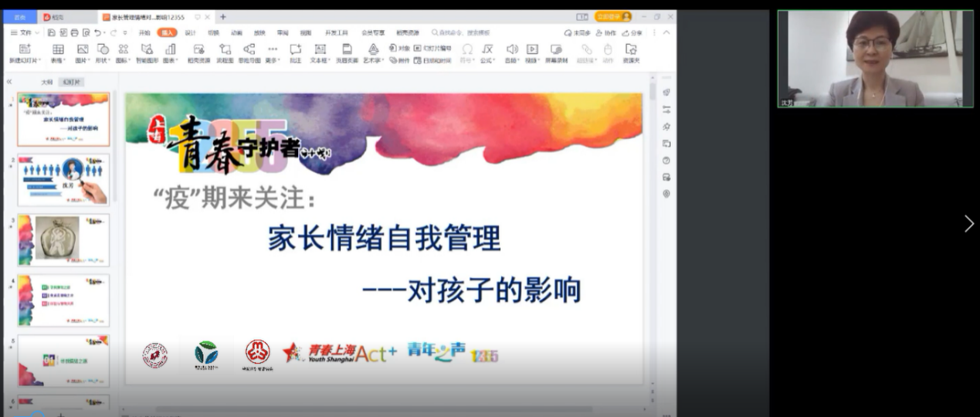Insert a table with the 表格 icon
Viewport: 980px width, 417px height.
[x=58, y=49]
